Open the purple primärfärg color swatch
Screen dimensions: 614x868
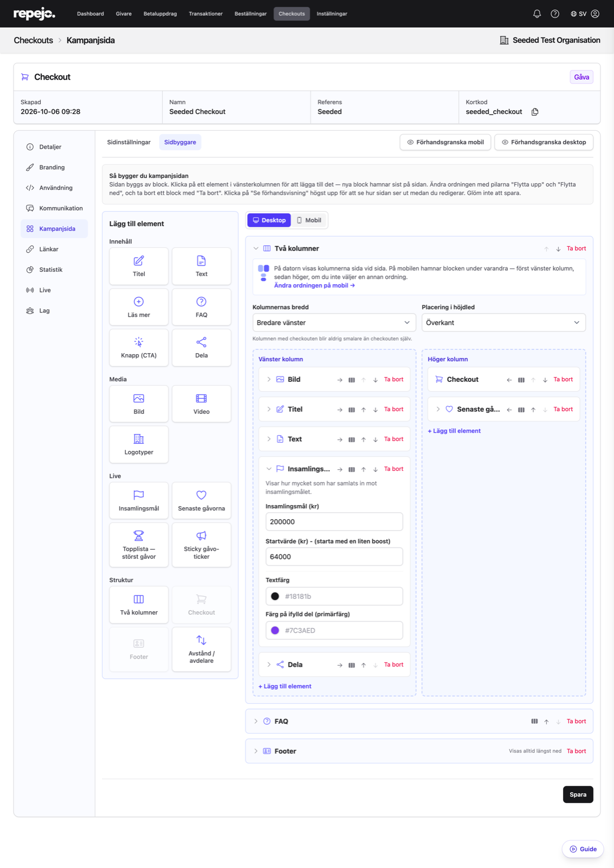pyautogui.click(x=275, y=630)
